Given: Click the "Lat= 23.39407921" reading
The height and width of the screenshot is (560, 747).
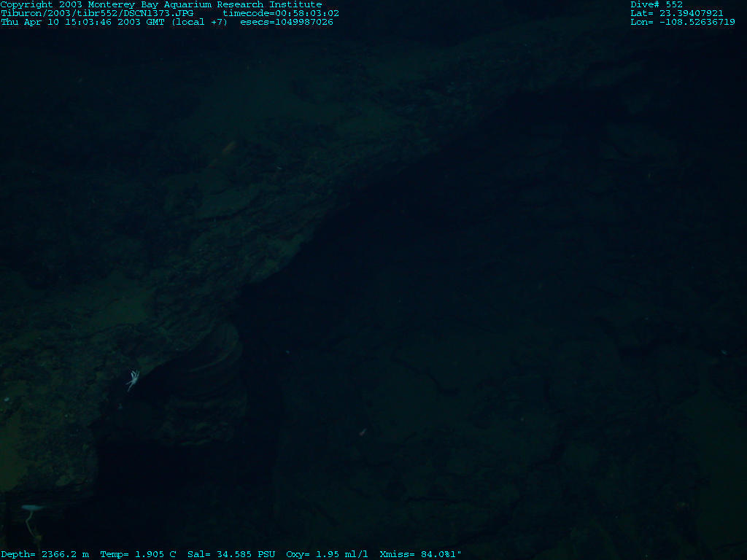Looking at the screenshot, I should tap(677, 13).
